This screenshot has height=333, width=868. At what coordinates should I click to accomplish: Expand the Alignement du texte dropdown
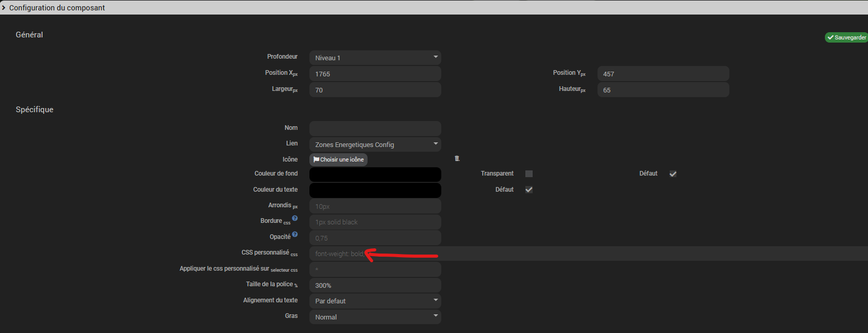pyautogui.click(x=375, y=301)
